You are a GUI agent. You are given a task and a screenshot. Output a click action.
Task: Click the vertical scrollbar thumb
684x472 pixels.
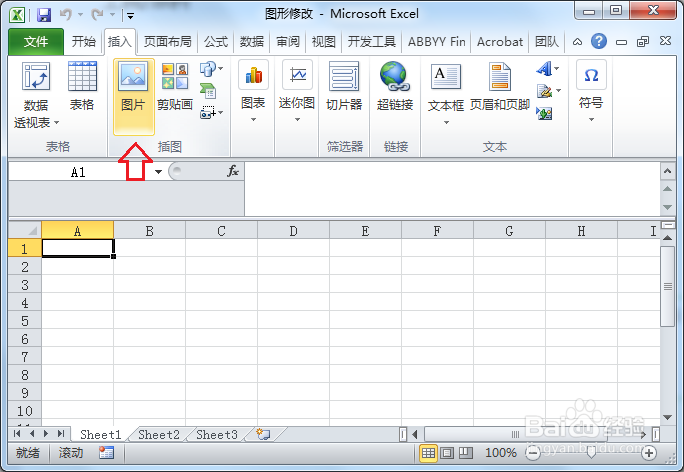coord(667,286)
